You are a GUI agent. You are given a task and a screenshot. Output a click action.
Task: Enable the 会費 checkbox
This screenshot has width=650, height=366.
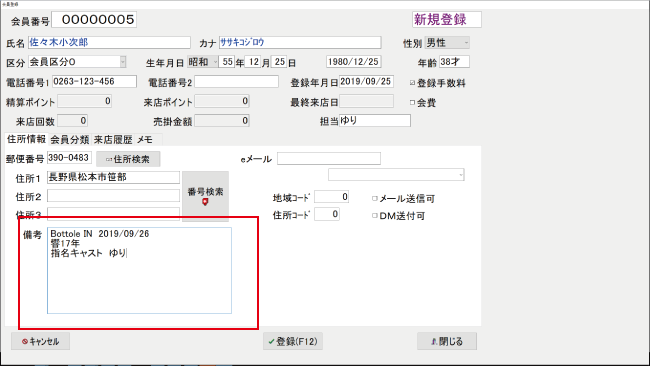point(412,102)
